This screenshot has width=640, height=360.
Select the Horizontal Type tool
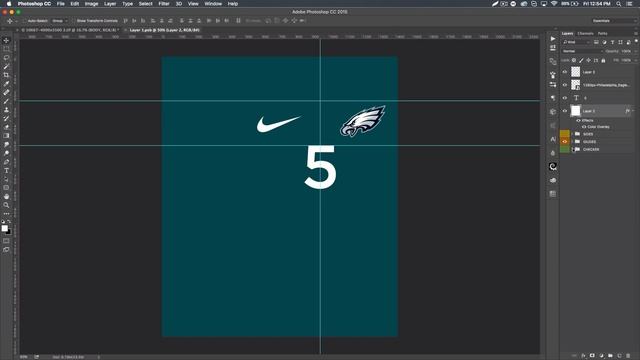click(x=6, y=171)
